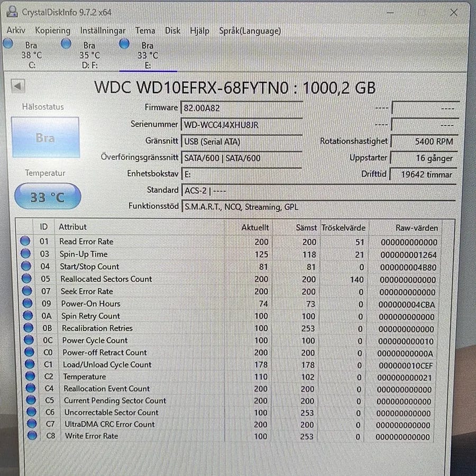
Task: Click the status dot for Power Cycle Count
Action: point(29,340)
